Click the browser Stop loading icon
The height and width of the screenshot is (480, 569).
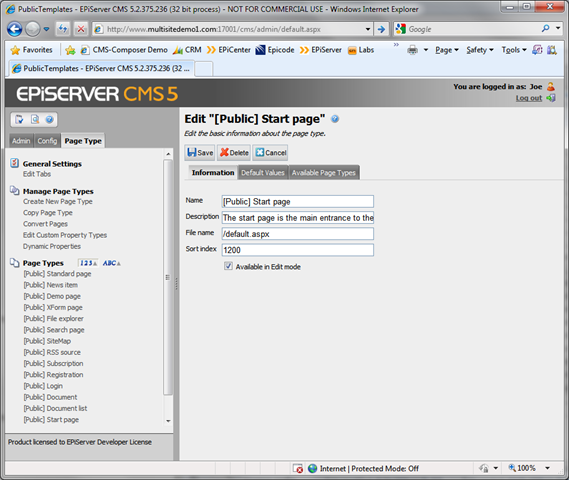81,29
